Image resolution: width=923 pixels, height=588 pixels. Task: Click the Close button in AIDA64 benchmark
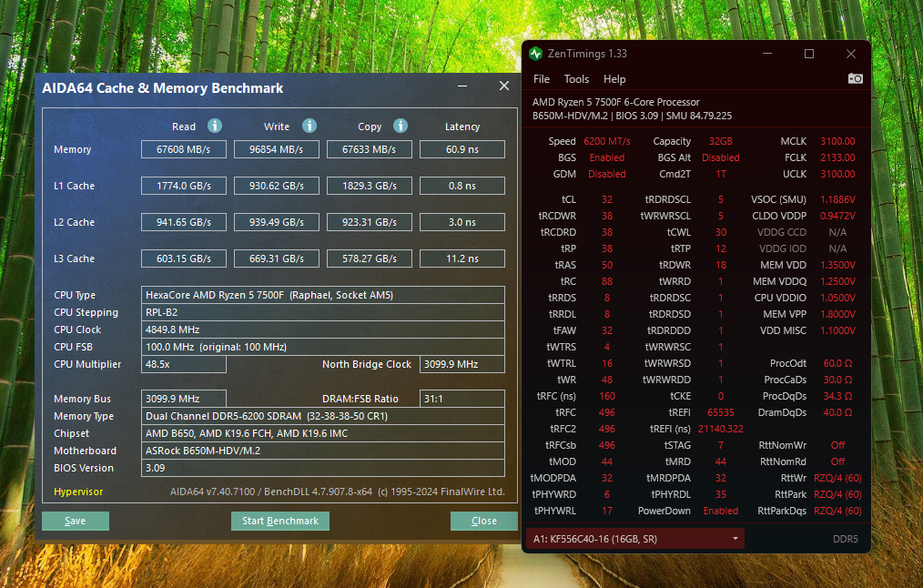[x=484, y=521]
